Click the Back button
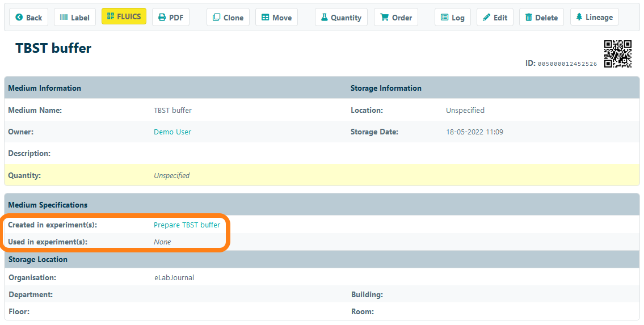Image resolution: width=644 pixels, height=325 pixels. pyautogui.click(x=29, y=18)
